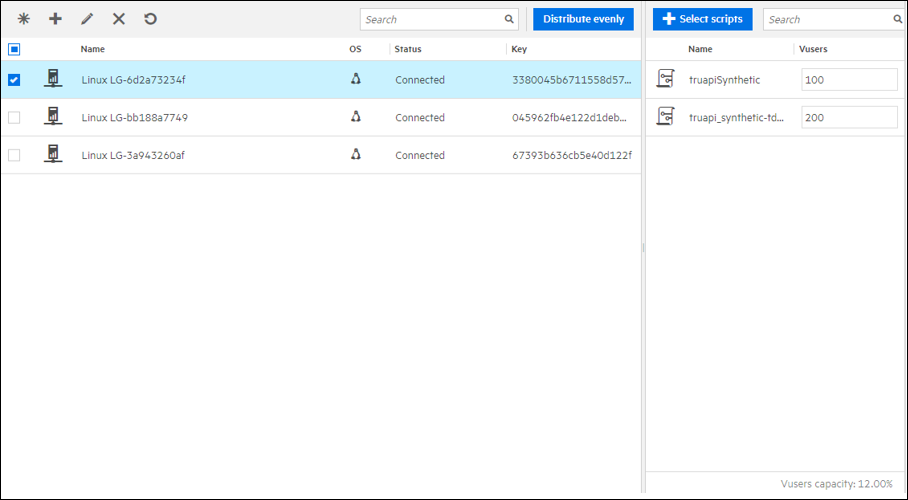
Task: Click the Vusers field for truapiSynthetic
Action: click(849, 80)
